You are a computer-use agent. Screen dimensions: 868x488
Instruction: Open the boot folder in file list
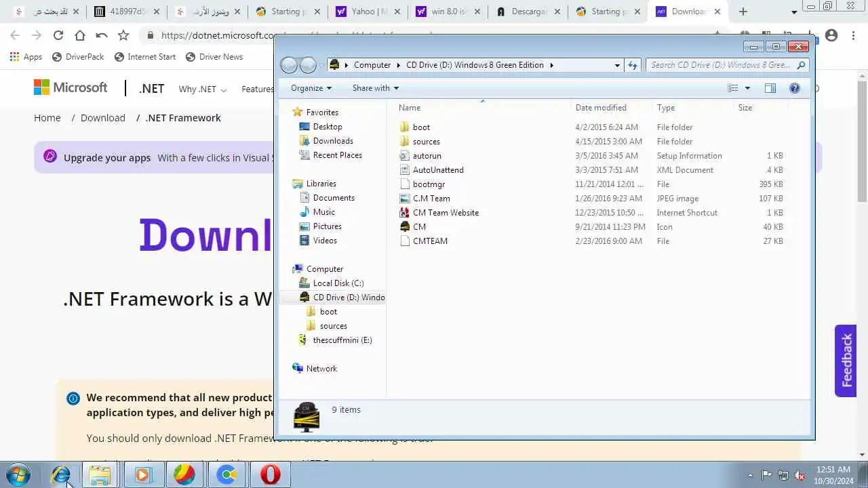[421, 127]
